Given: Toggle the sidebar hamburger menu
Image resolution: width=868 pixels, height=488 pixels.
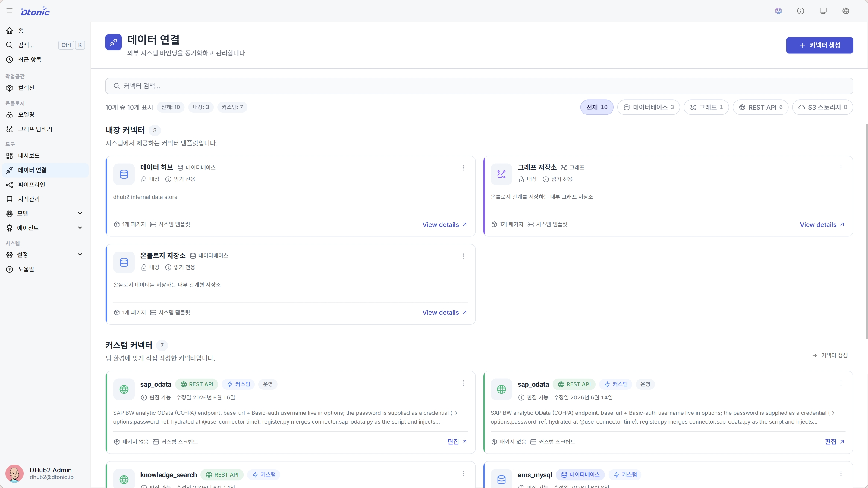Looking at the screenshot, I should click(9, 11).
